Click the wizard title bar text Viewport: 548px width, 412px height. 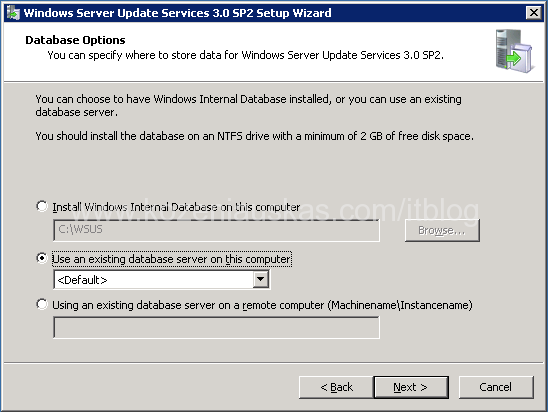[177, 13]
